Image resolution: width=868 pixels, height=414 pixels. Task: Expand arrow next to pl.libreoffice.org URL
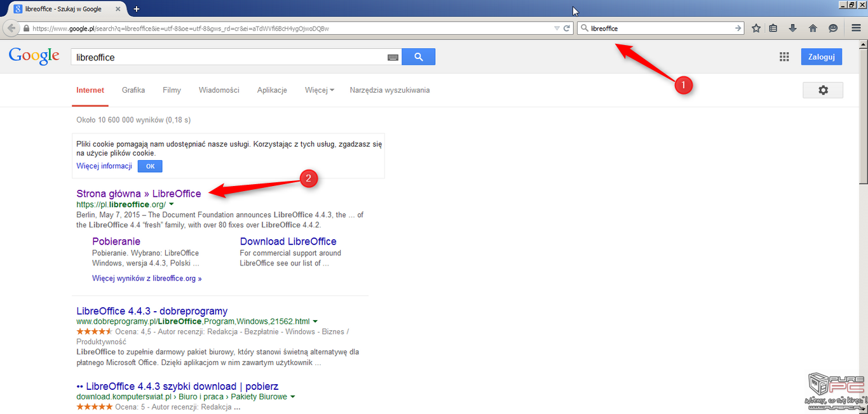click(x=172, y=205)
